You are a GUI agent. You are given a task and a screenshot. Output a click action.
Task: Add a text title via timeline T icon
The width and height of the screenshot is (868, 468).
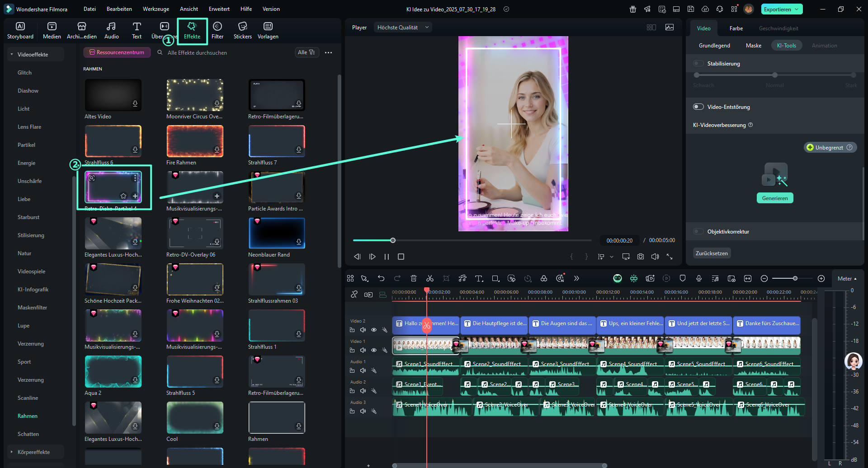479,278
